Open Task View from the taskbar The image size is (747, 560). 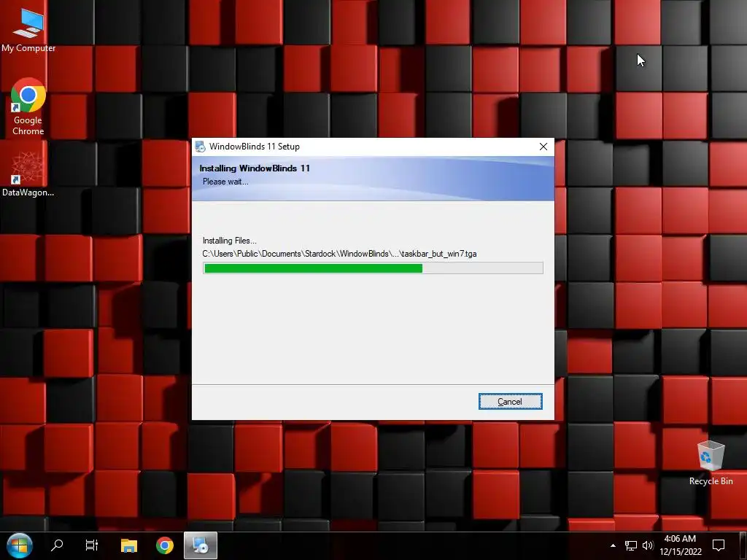point(91,545)
